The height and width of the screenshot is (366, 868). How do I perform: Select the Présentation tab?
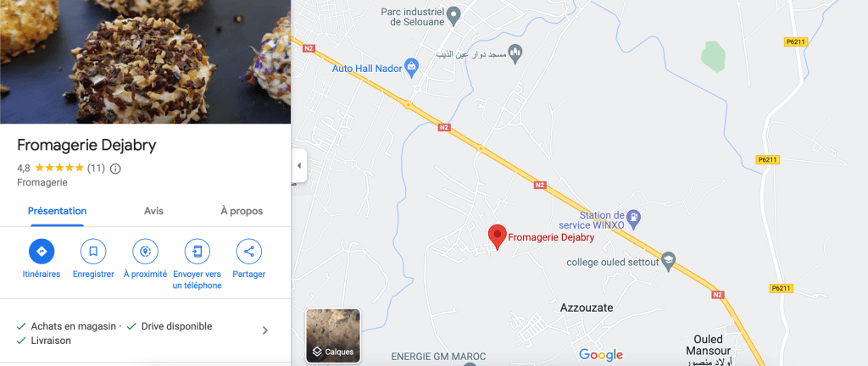point(57,211)
